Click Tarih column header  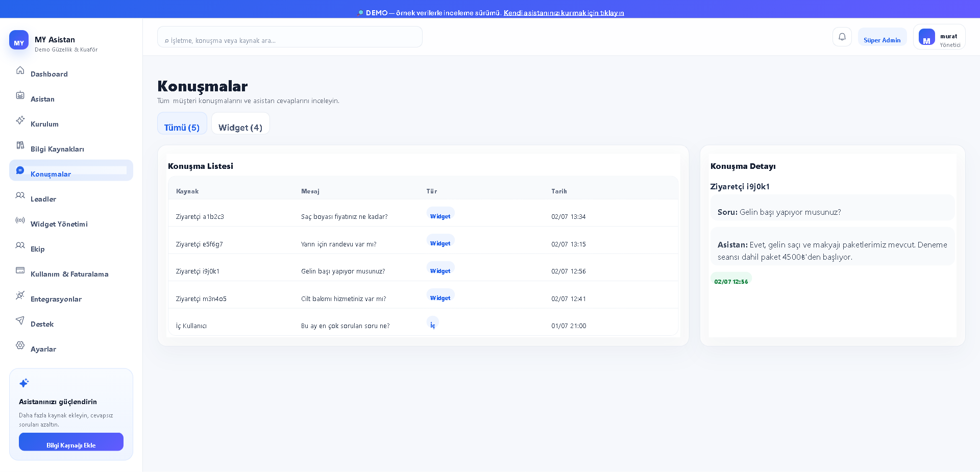(559, 191)
